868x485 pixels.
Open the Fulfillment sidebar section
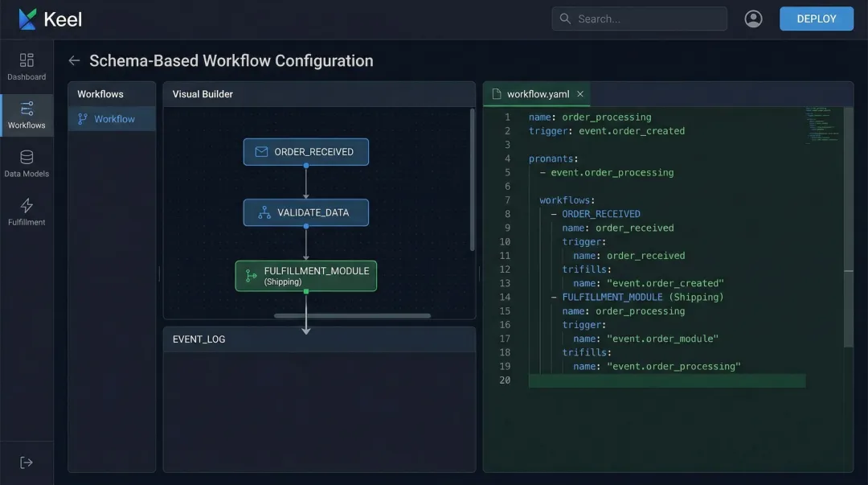click(27, 213)
